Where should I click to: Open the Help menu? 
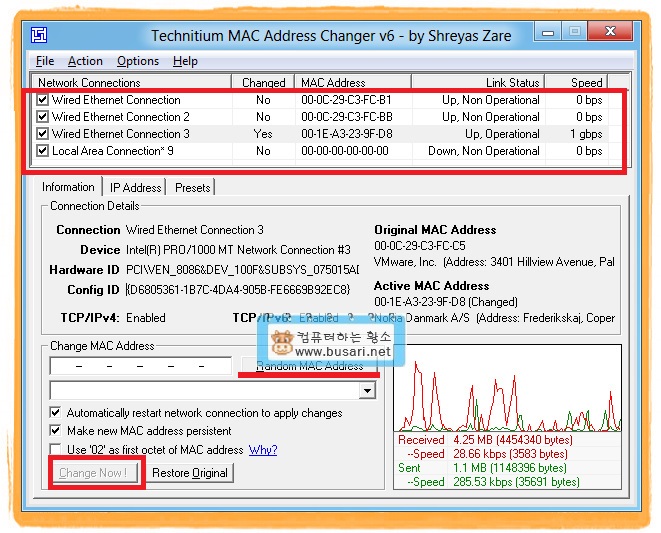[185, 61]
